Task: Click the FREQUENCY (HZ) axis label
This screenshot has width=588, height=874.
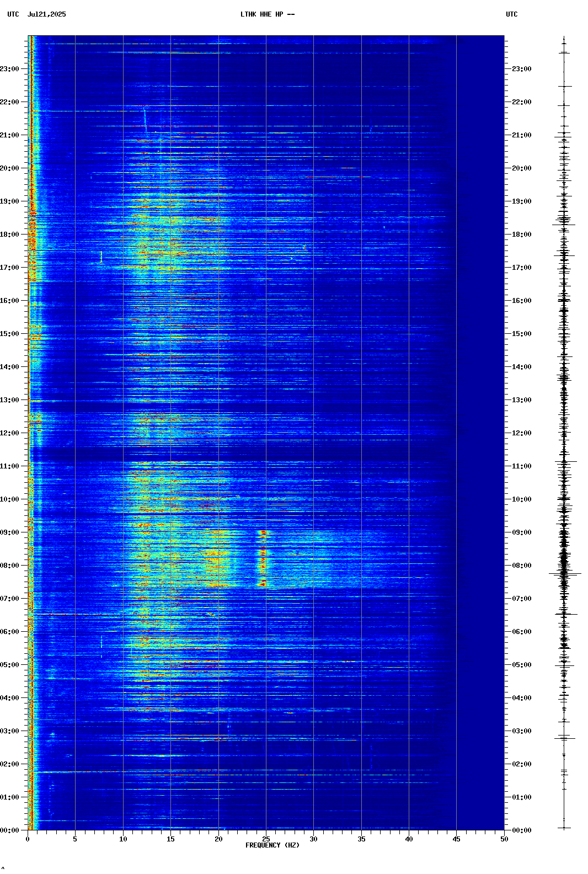Action: [272, 845]
